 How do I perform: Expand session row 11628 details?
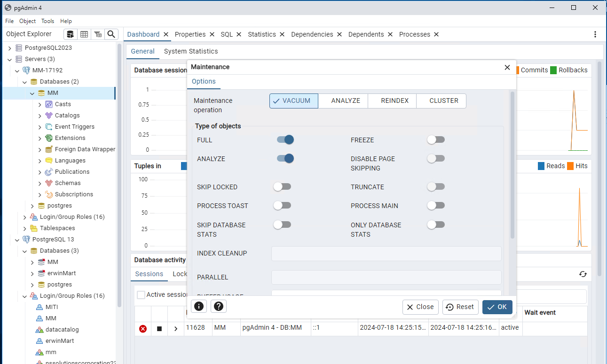coord(176,329)
